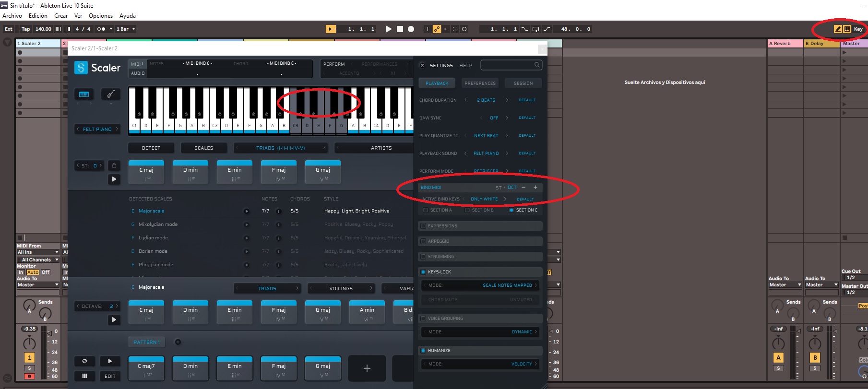Close the Scaler settings panel X icon
This screenshot has width=868, height=389.
422,65
